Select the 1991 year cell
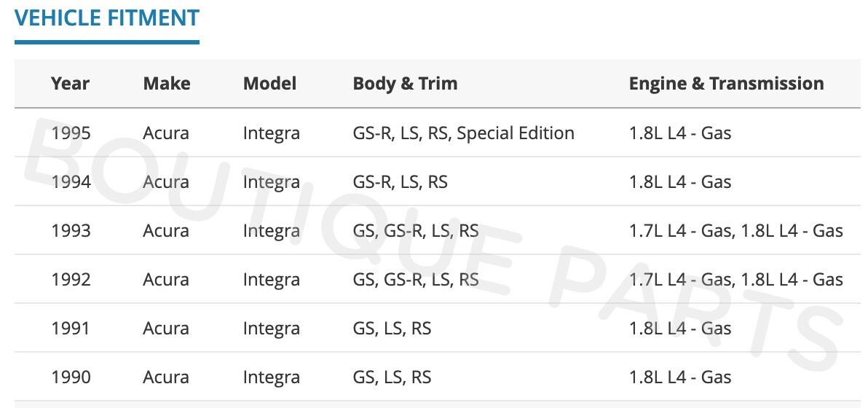868x408 pixels. tap(71, 329)
